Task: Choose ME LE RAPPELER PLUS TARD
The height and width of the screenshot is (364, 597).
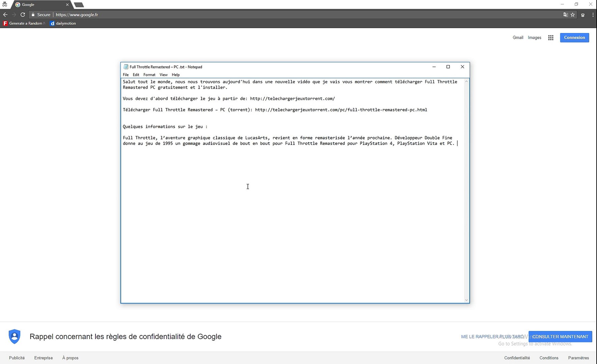Action: point(492,337)
